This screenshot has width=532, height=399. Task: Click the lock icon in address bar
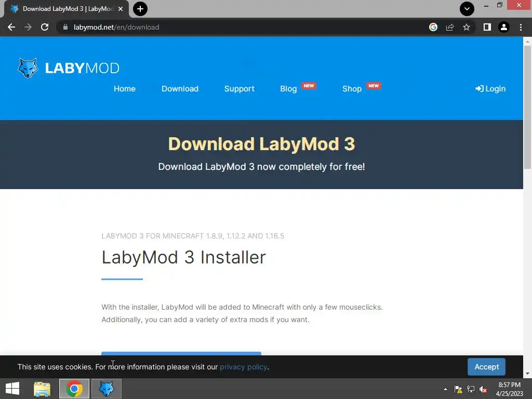65,27
